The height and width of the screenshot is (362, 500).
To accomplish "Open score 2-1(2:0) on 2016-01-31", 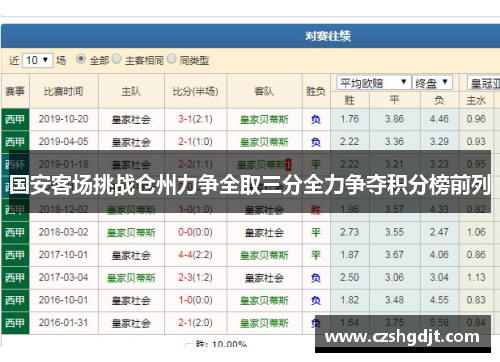I will coord(195,323).
